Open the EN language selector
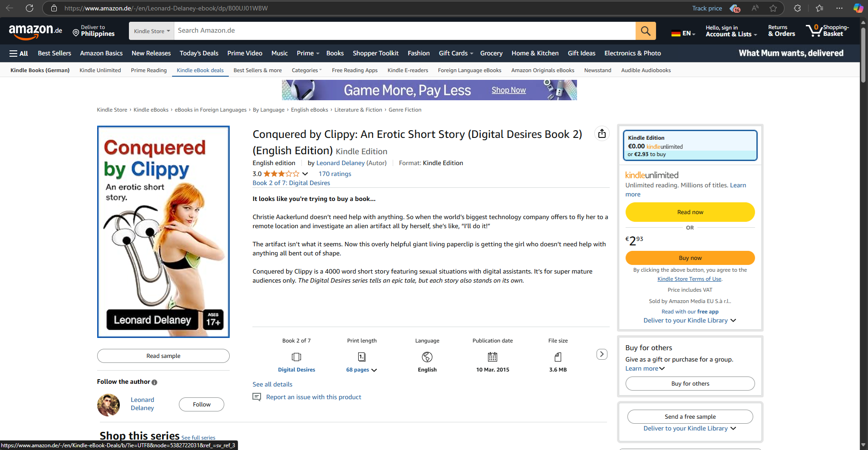 [x=683, y=33]
